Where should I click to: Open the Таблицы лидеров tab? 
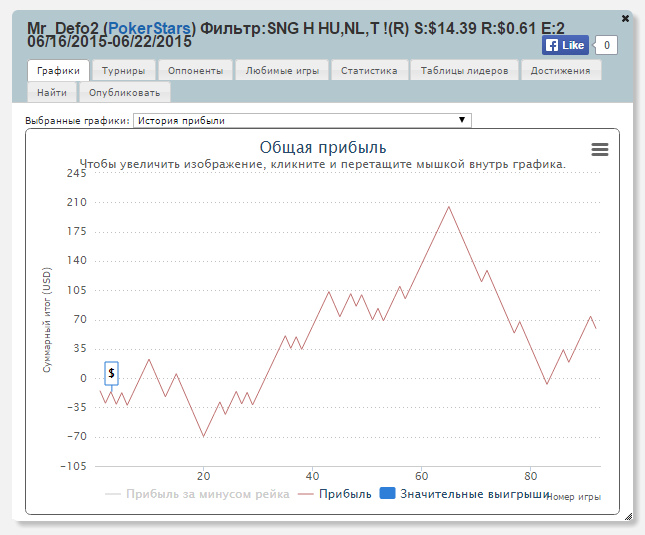[464, 71]
